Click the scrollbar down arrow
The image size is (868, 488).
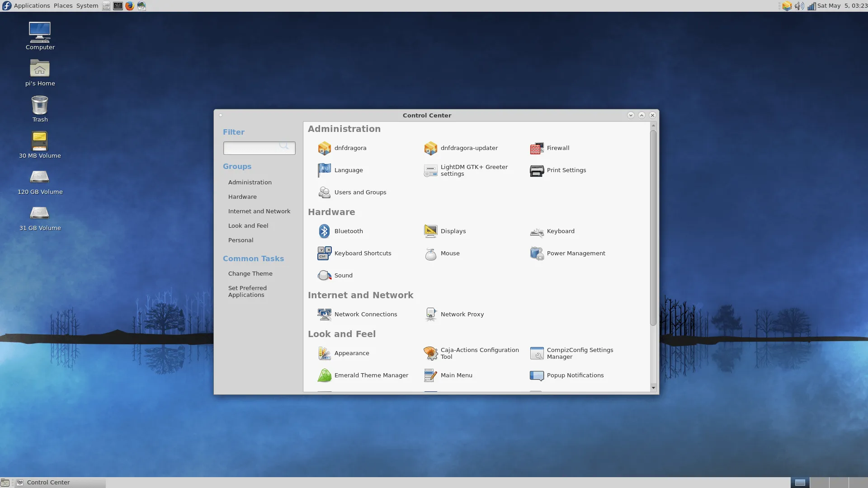(x=653, y=388)
